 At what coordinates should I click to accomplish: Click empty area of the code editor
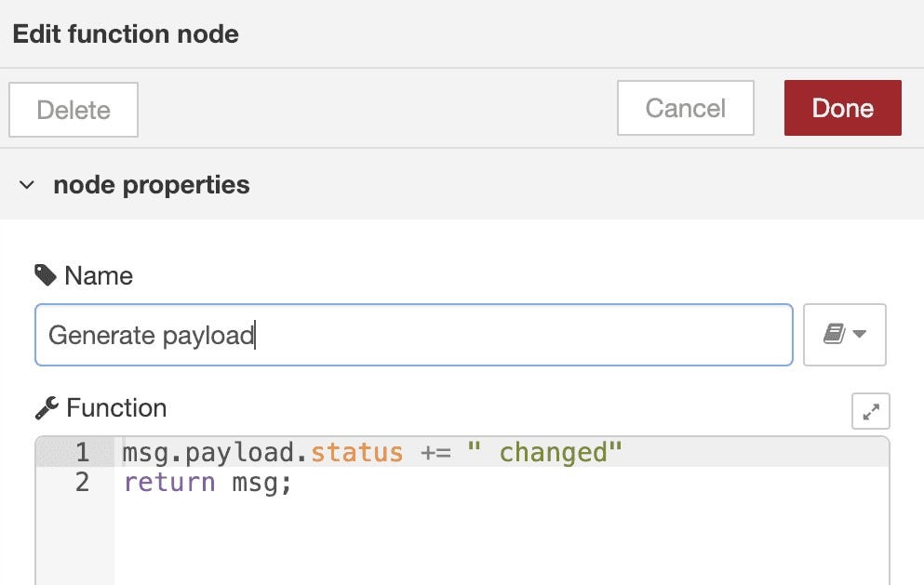tap(501, 542)
